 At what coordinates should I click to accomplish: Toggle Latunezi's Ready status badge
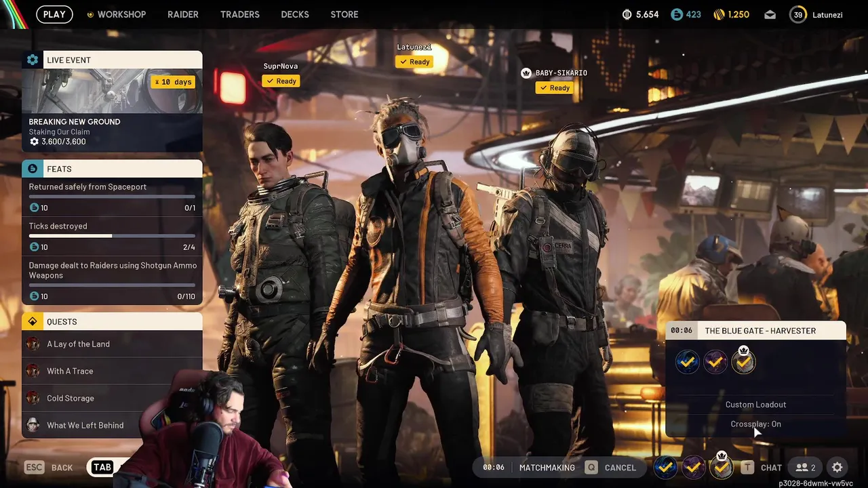[414, 62]
